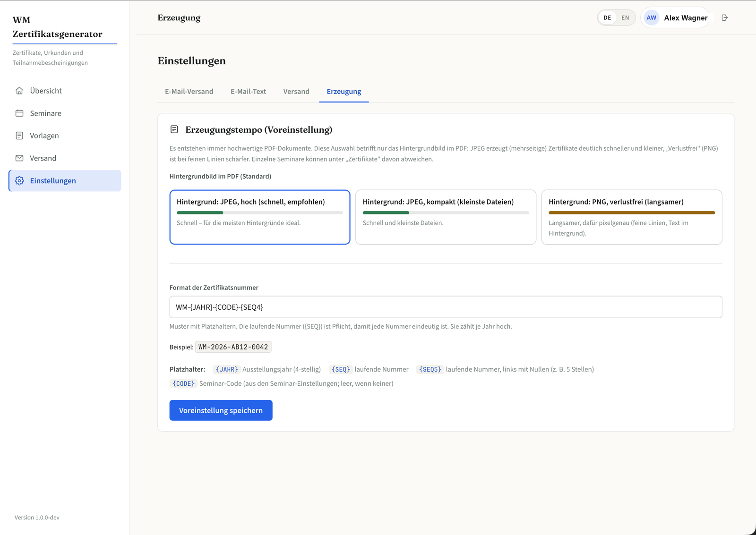Switch language to DE
The height and width of the screenshot is (535, 756).
(x=607, y=18)
